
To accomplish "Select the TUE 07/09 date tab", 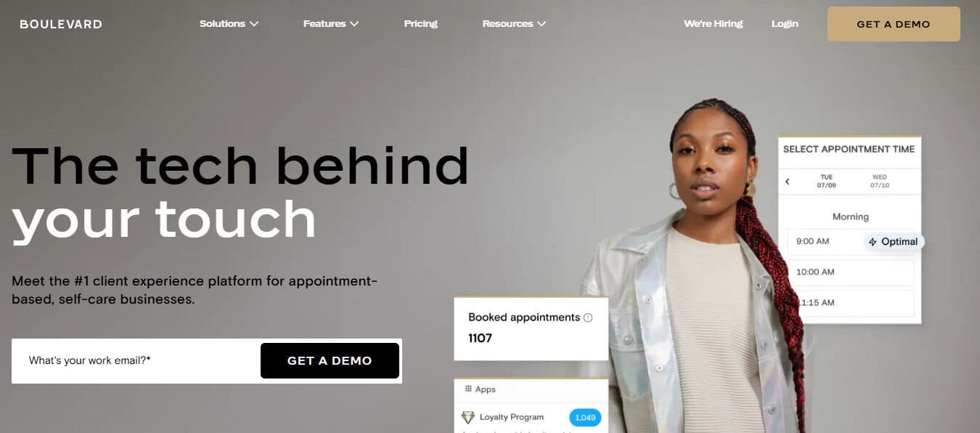I will tap(827, 181).
